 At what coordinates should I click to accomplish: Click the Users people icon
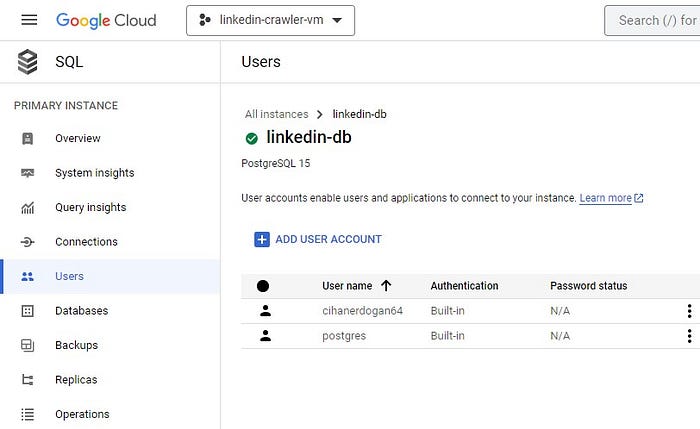tap(28, 276)
